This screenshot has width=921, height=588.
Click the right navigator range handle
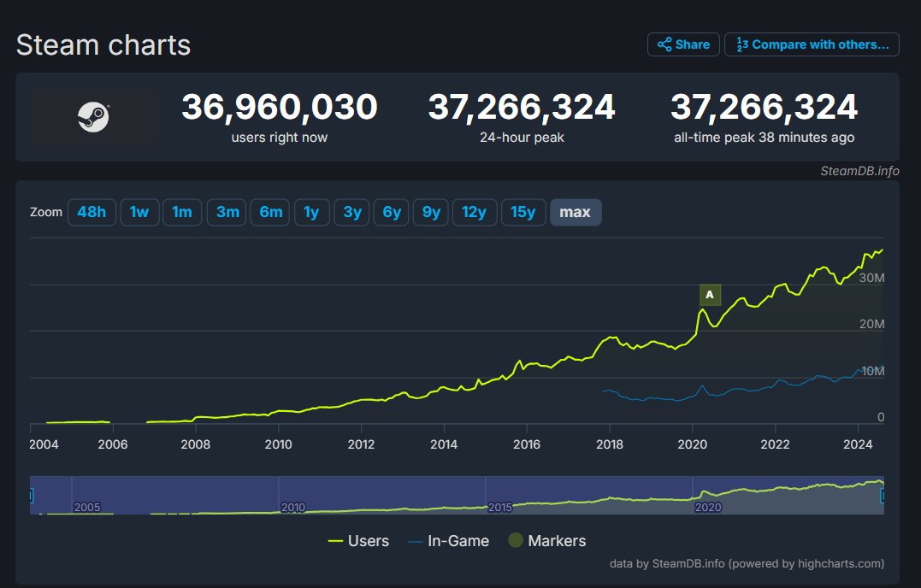point(883,496)
